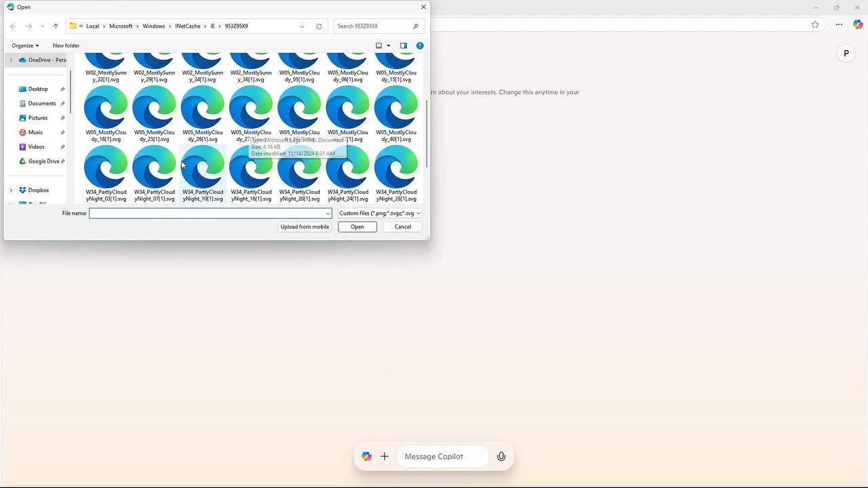
Task: Select file W34_PartlyCloudyNight_20[1].svg
Action: pos(299,174)
